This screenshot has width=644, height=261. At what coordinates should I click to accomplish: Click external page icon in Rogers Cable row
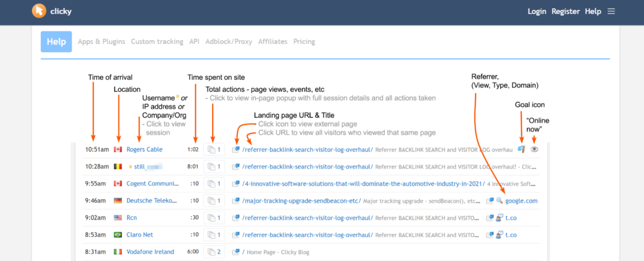(236, 150)
